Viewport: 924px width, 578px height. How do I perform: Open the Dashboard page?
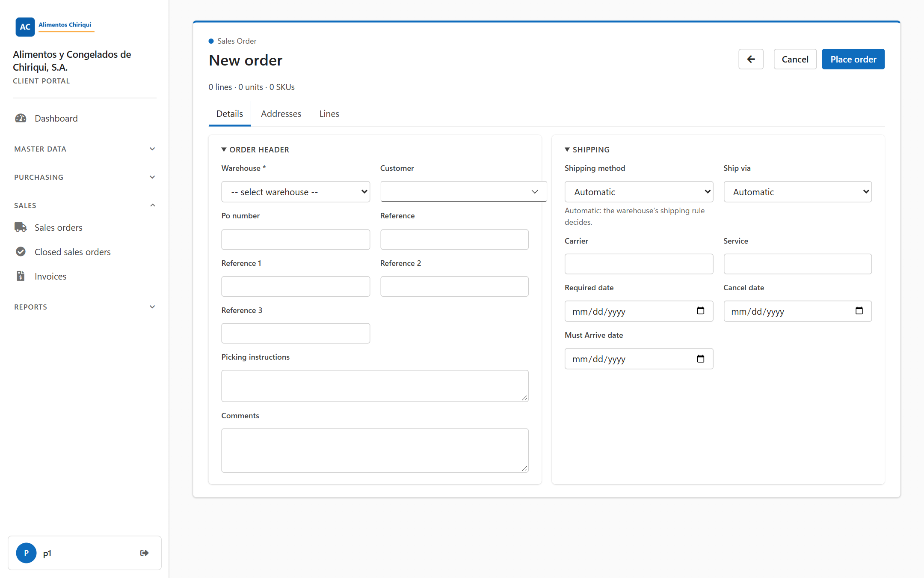[x=56, y=118]
